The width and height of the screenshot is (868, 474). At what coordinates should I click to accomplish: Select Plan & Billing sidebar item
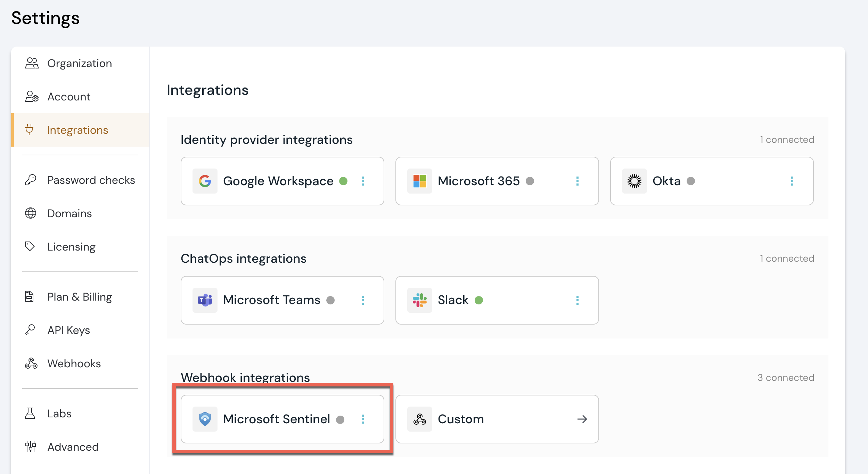click(x=80, y=297)
